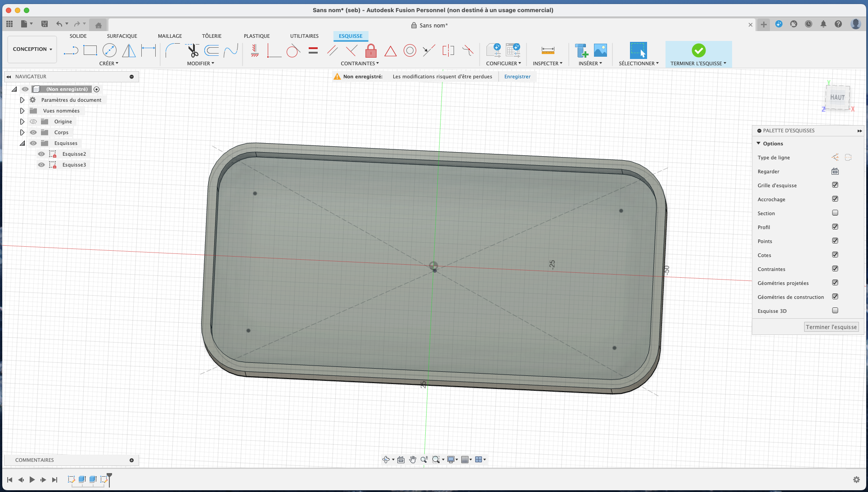Toggle the Profil checkbox
Image resolution: width=868 pixels, height=492 pixels.
(x=835, y=227)
